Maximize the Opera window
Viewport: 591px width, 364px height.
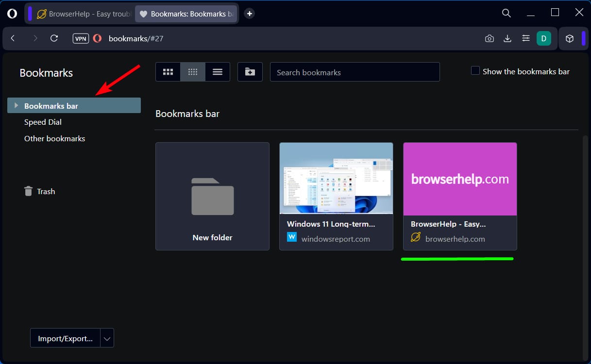(555, 13)
